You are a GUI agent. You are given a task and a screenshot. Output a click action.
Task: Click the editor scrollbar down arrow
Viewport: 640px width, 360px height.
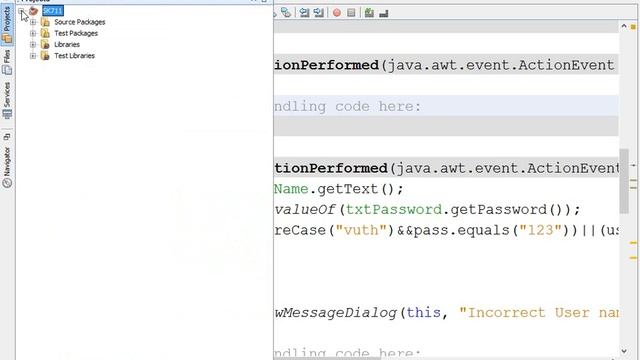tap(624, 351)
